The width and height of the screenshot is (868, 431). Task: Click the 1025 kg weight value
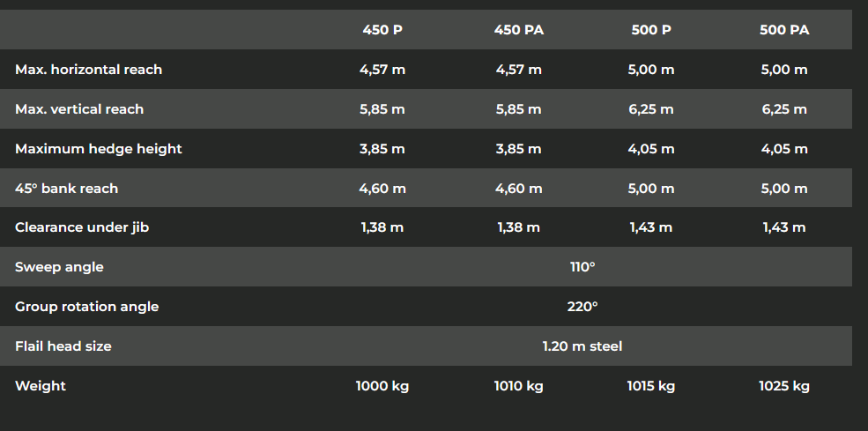point(784,386)
